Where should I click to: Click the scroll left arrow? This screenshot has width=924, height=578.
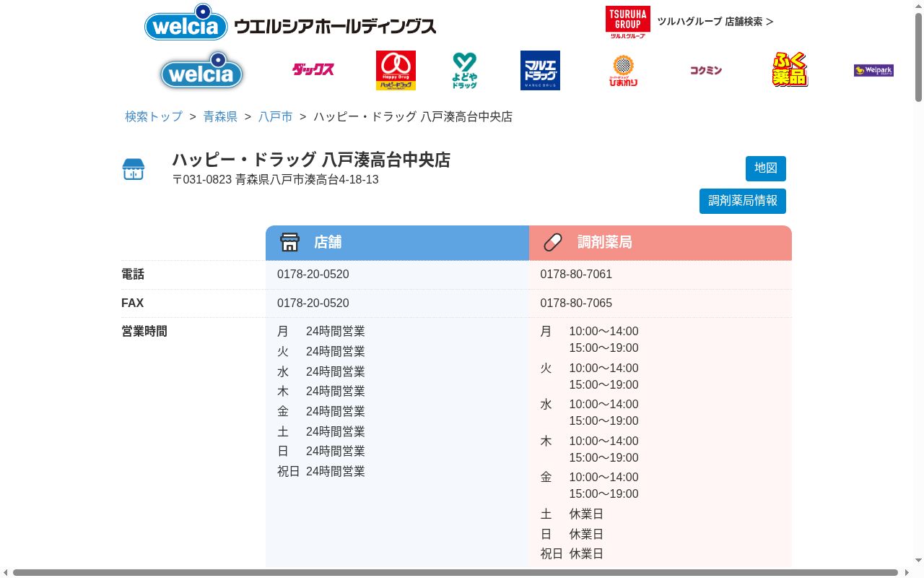pyautogui.click(x=5, y=573)
